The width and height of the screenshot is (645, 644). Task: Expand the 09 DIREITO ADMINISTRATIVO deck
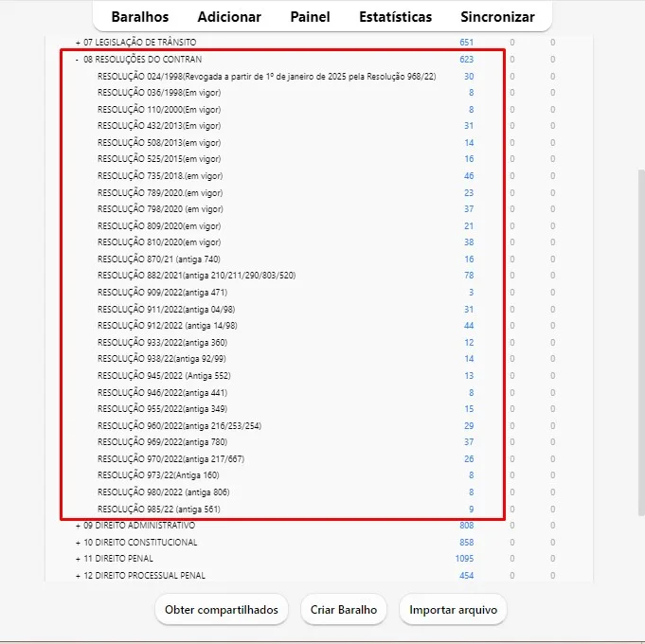[x=78, y=526]
